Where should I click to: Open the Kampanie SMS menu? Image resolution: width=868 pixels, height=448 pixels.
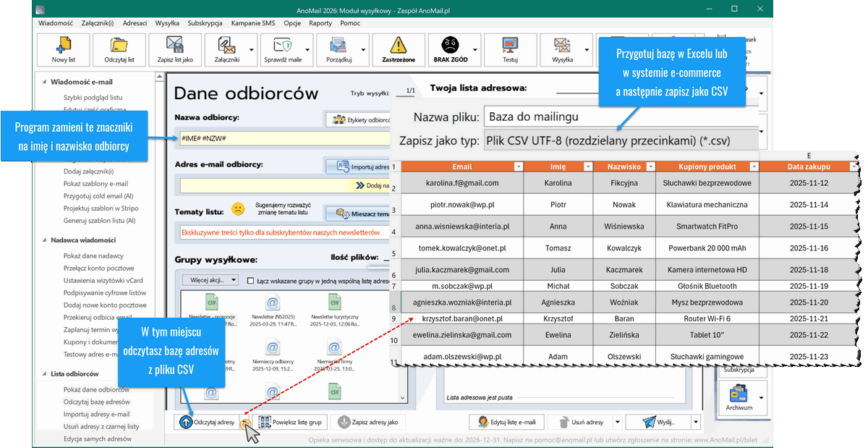point(253,23)
